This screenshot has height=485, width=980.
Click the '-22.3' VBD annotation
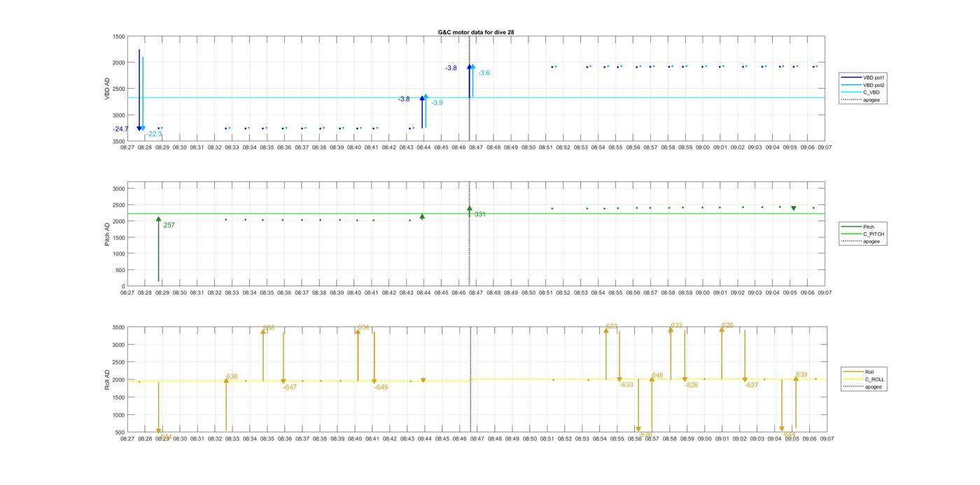(154, 134)
